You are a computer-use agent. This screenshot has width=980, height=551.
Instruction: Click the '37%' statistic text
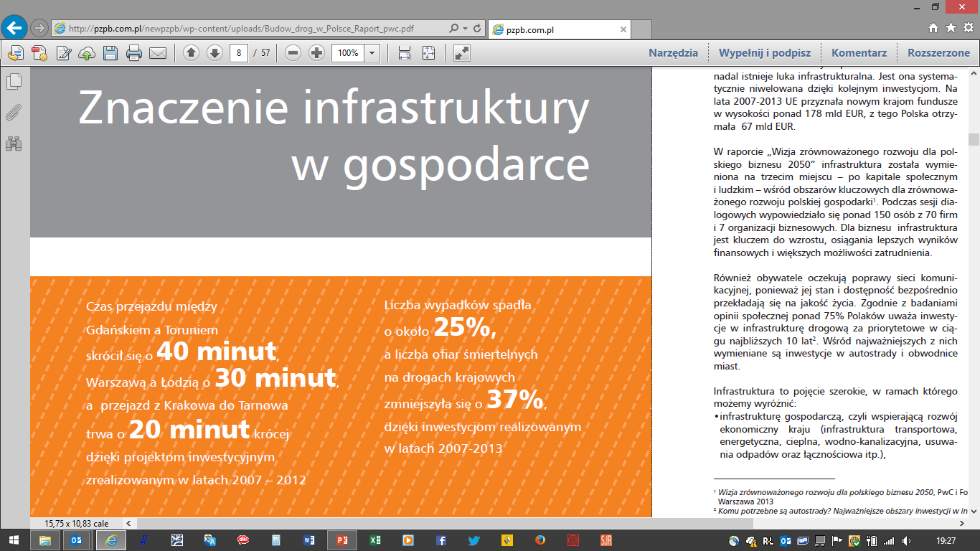tap(516, 400)
